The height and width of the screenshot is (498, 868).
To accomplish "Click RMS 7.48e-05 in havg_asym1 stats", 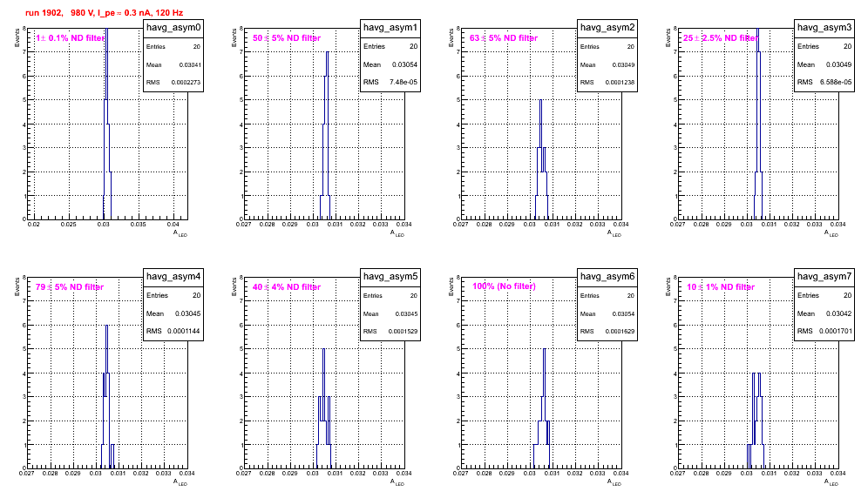I will coord(390,83).
